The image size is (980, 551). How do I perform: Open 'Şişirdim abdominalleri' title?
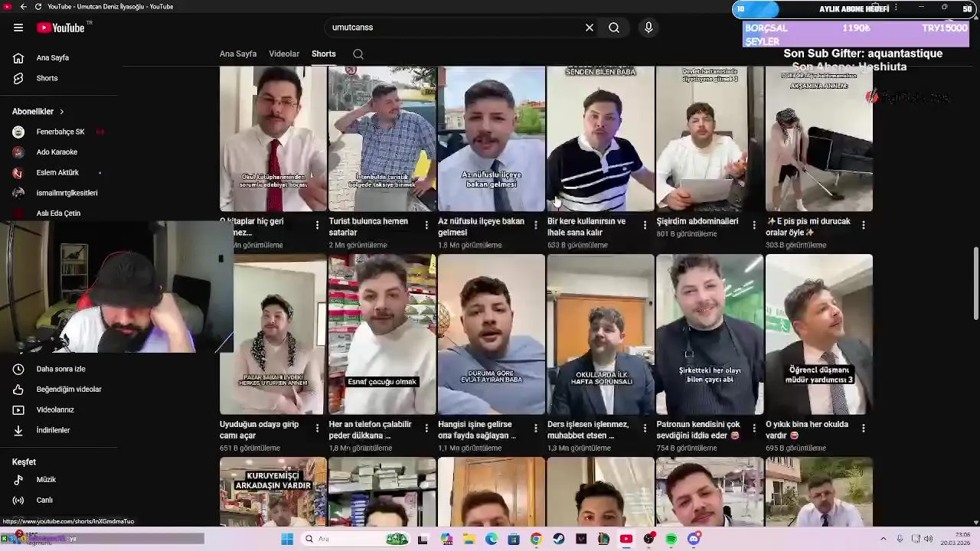tap(697, 221)
